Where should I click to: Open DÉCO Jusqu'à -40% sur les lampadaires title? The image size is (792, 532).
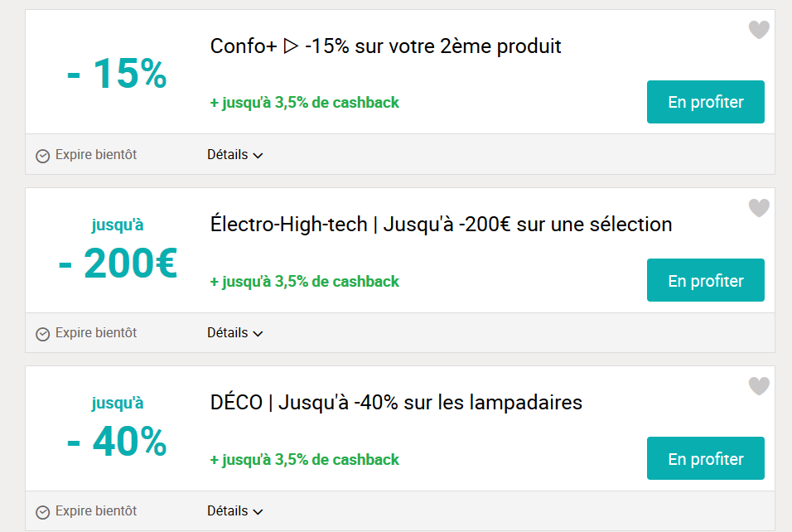point(396,403)
